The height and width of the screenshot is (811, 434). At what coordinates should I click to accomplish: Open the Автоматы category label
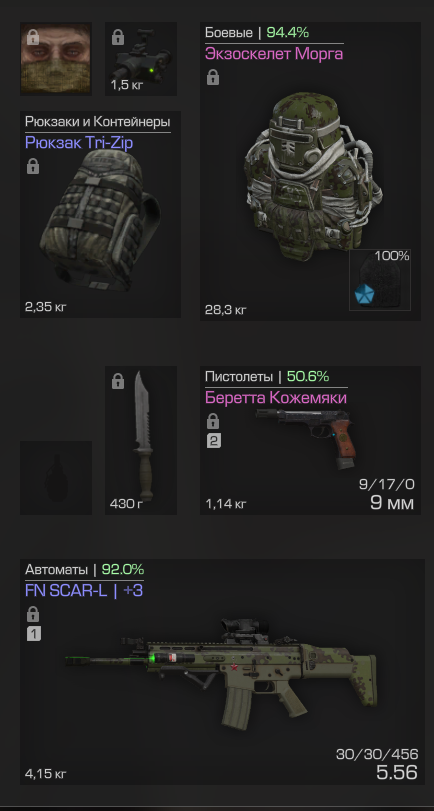[56, 570]
